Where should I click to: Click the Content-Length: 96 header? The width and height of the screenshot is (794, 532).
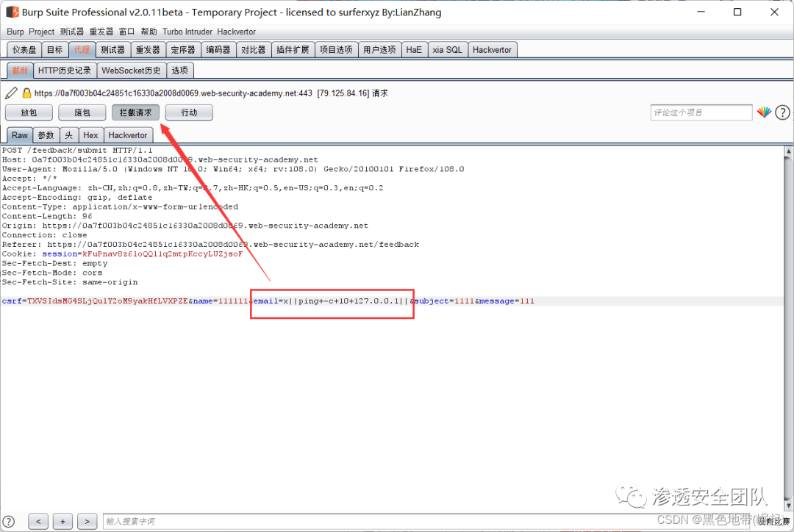coord(47,216)
